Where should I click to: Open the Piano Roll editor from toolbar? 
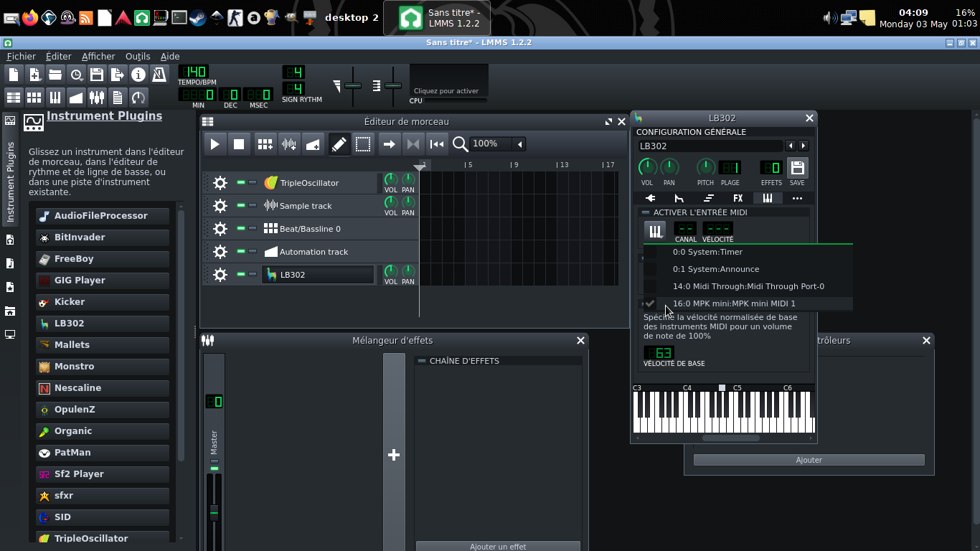(x=55, y=98)
